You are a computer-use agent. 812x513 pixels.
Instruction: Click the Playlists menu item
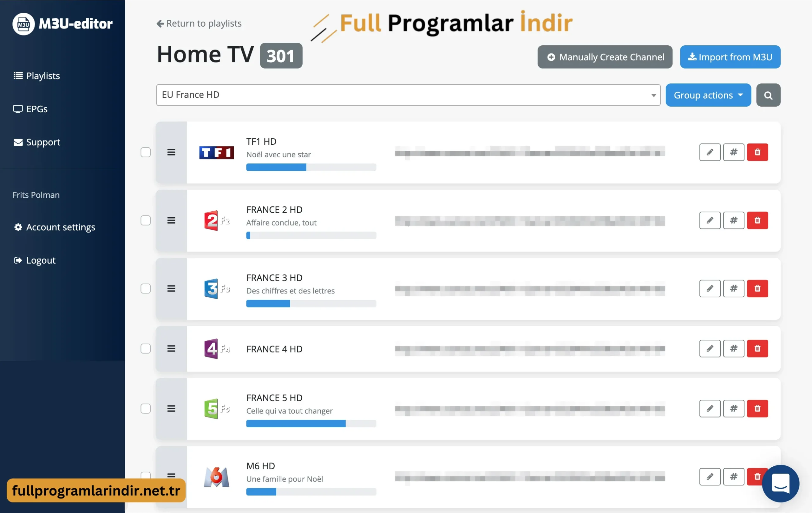(43, 75)
